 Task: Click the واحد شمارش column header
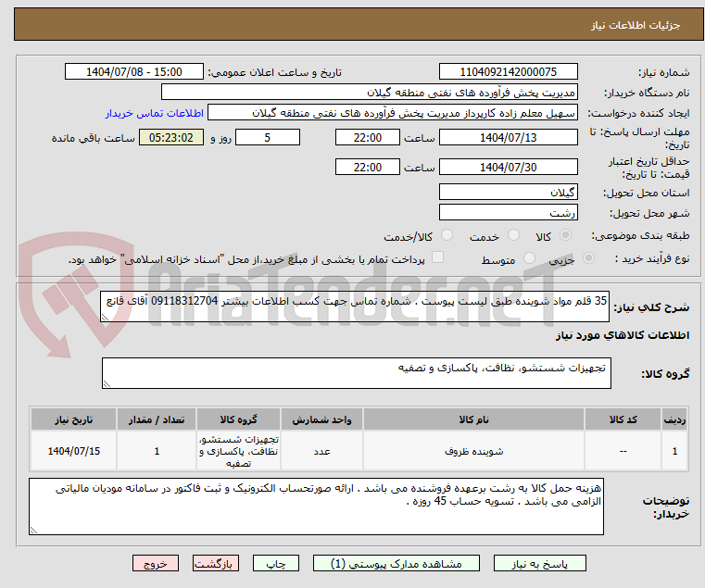click(321, 419)
